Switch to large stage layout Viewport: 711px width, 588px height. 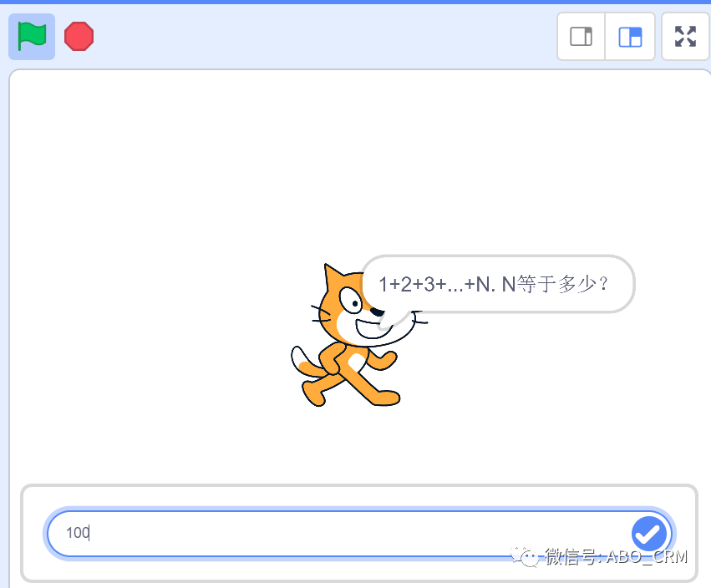point(630,36)
